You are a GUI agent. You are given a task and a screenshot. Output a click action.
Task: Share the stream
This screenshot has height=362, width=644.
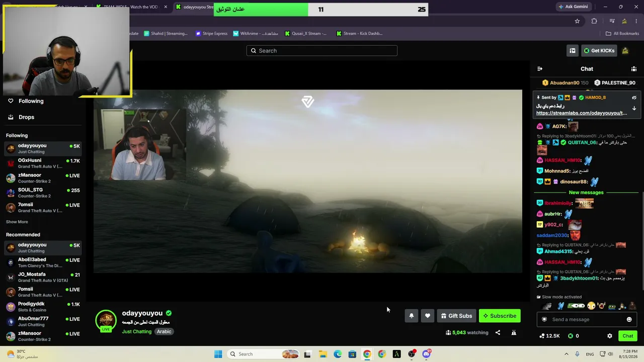[x=498, y=332]
